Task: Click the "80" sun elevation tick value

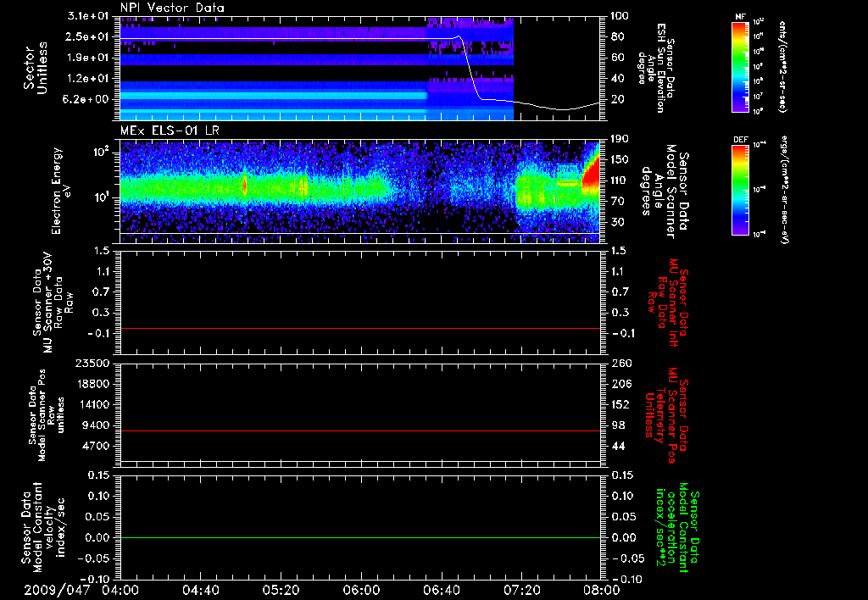Action: tap(617, 36)
